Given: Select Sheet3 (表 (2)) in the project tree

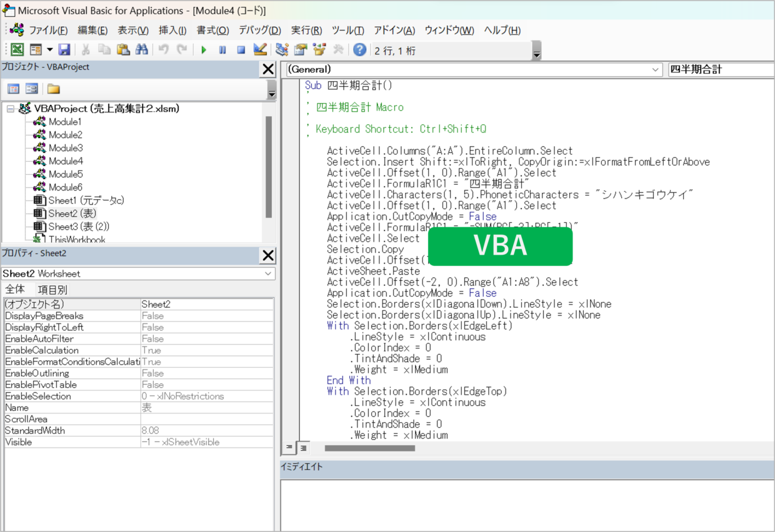Looking at the screenshot, I should pyautogui.click(x=79, y=227).
